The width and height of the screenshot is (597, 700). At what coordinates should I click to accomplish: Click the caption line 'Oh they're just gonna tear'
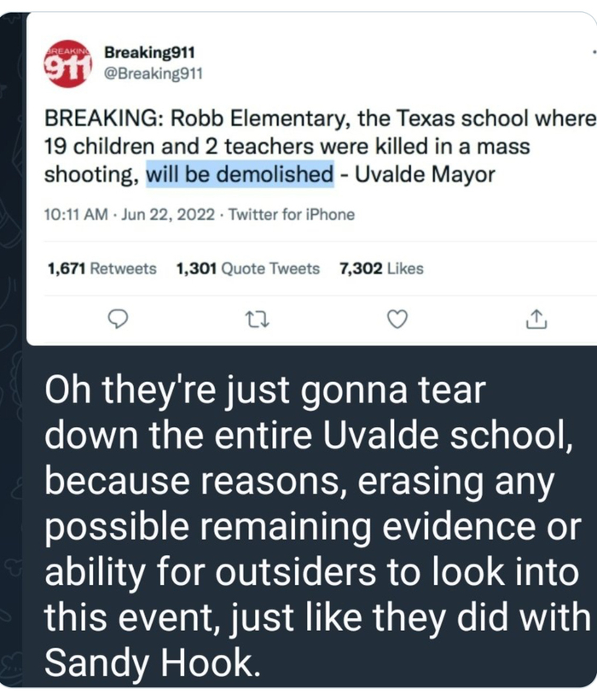pos(264,393)
